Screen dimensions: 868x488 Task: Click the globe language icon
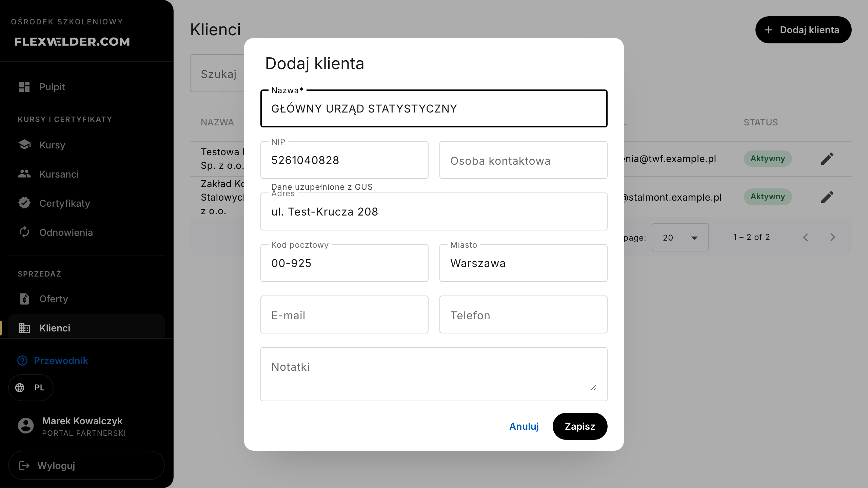point(20,387)
